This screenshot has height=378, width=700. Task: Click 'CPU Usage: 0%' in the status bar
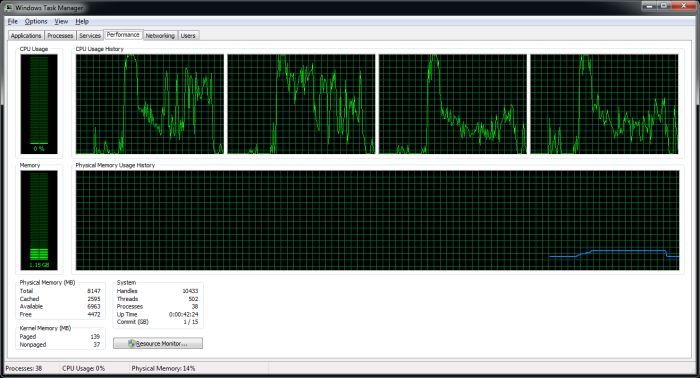83,369
